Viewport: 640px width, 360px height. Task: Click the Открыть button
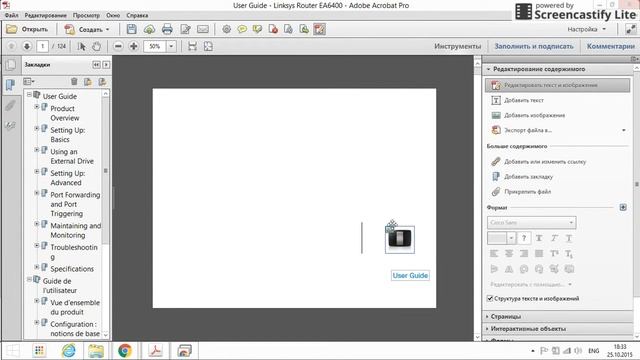point(27,29)
